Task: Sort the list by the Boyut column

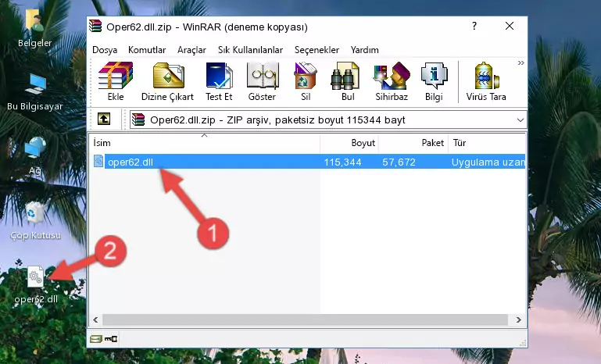Action: point(349,143)
